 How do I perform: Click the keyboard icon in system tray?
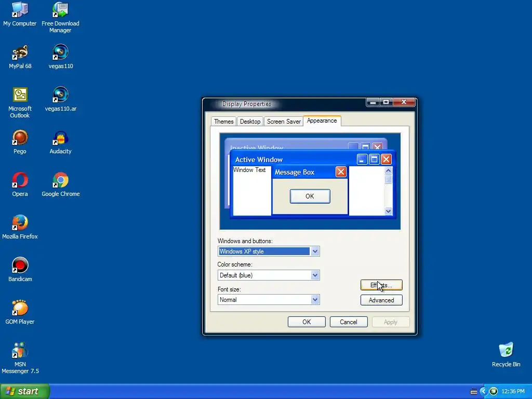click(x=474, y=392)
